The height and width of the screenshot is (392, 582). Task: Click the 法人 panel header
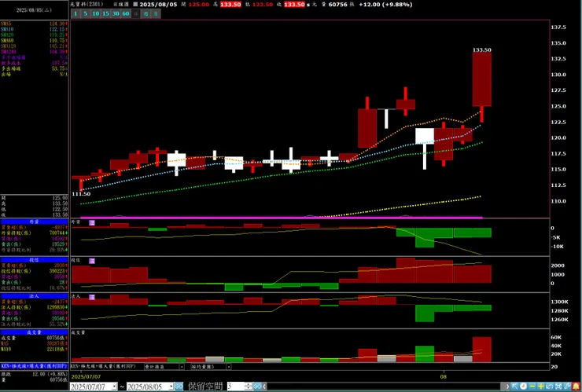[34, 296]
